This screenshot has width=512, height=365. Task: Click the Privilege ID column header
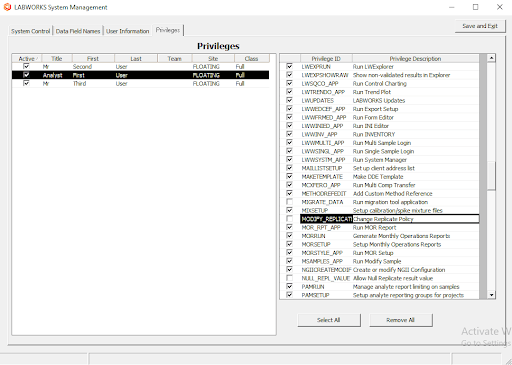[x=326, y=59]
